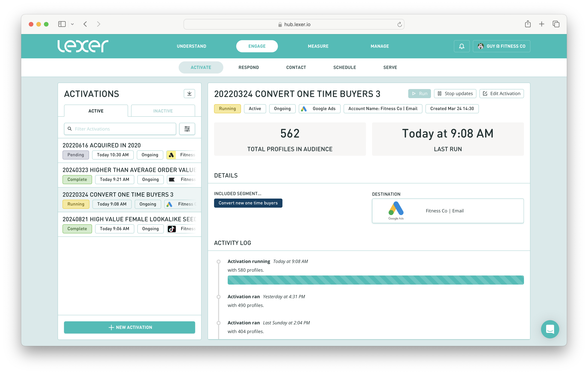Click user avatar for Guy @ Fitness Co

[x=481, y=46]
